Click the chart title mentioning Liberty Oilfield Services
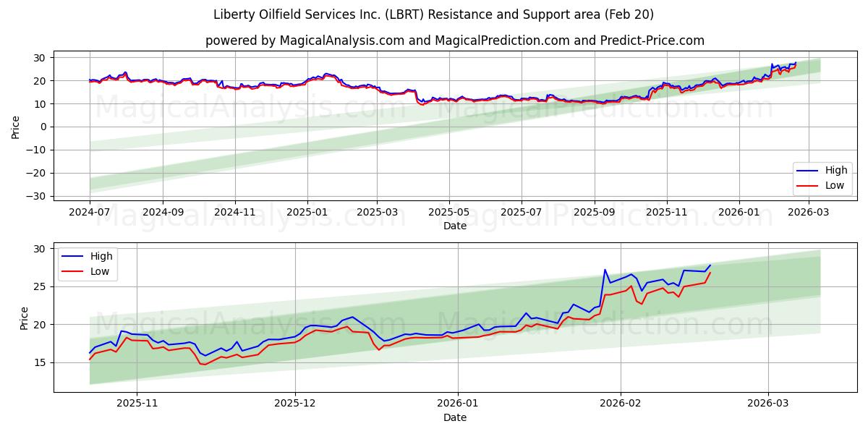868x434 pixels. (434, 14)
